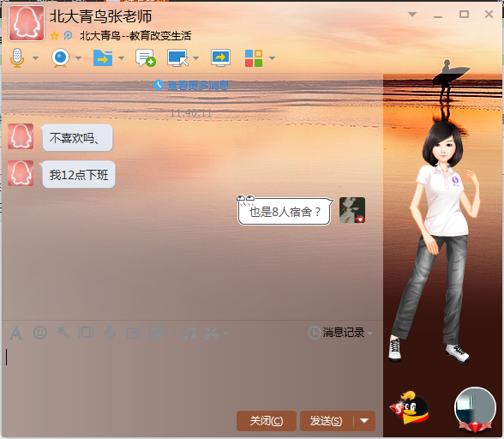The image size is (504, 439).
Task: Launch remote desktop control icon
Action: point(177,58)
